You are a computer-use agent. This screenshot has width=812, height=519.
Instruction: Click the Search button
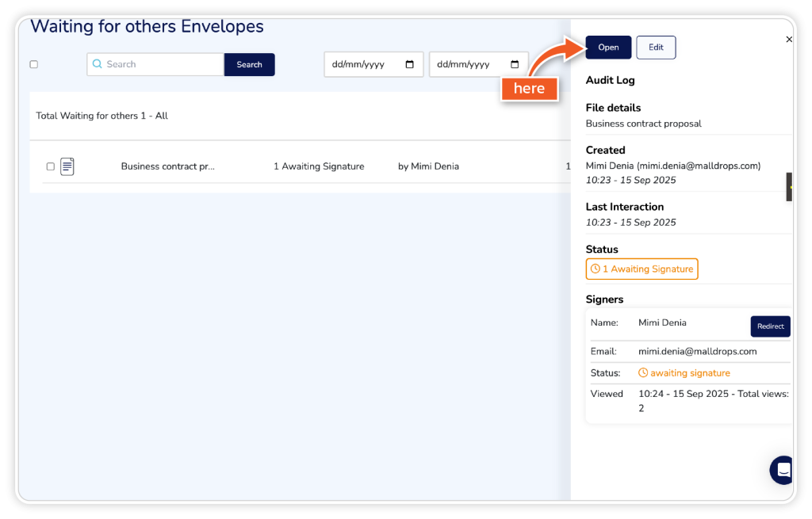click(x=249, y=64)
